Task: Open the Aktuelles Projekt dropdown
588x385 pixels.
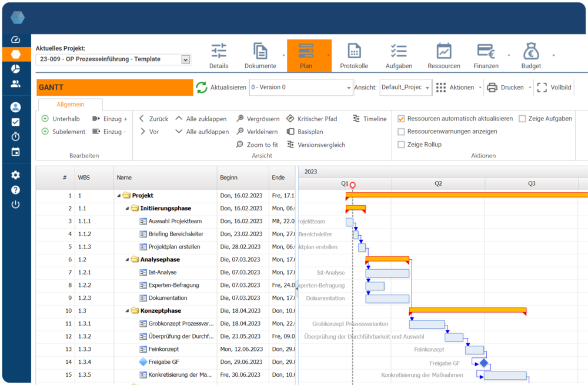Action: (186, 59)
